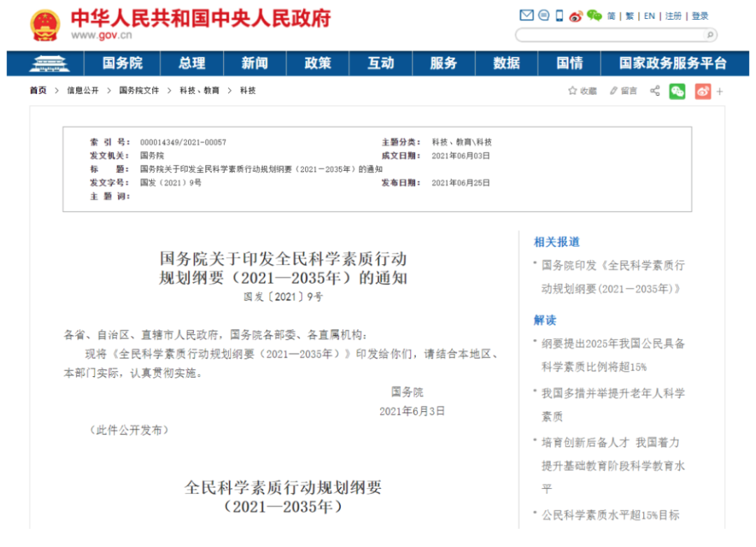Screen dimensions: 756x547
Task: Click the 留言 pencil button
Action: coord(623,90)
